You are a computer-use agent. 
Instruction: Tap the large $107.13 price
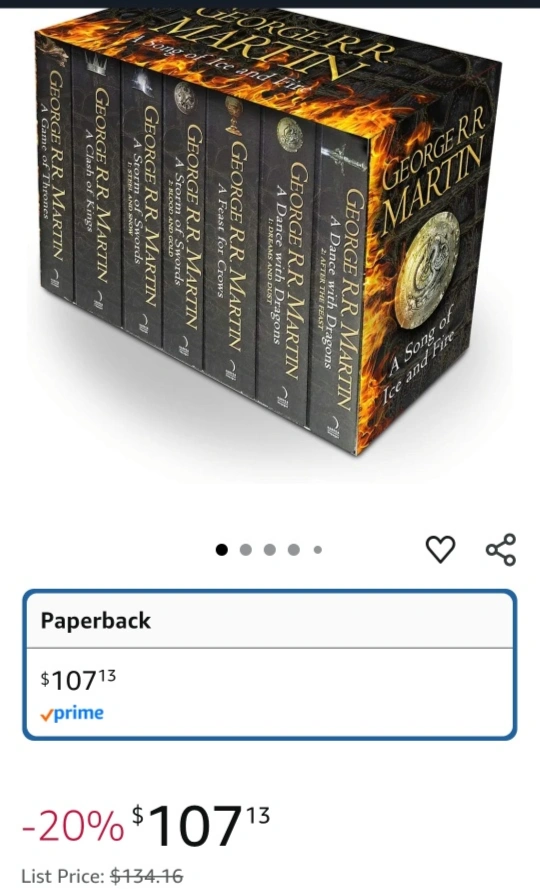click(201, 825)
